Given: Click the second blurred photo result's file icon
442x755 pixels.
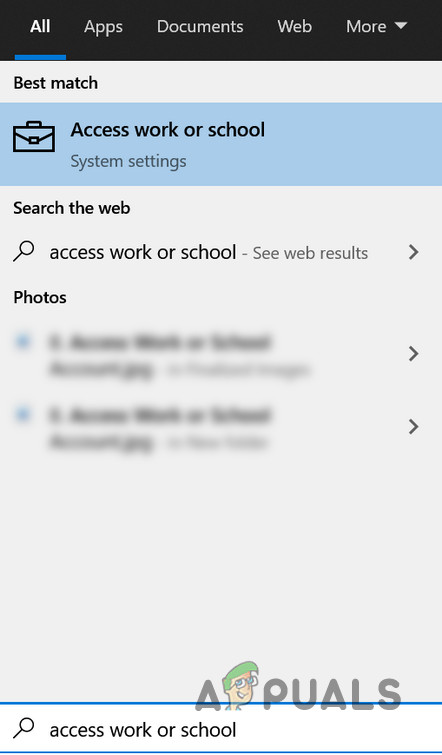Looking at the screenshot, I should coord(23,415).
